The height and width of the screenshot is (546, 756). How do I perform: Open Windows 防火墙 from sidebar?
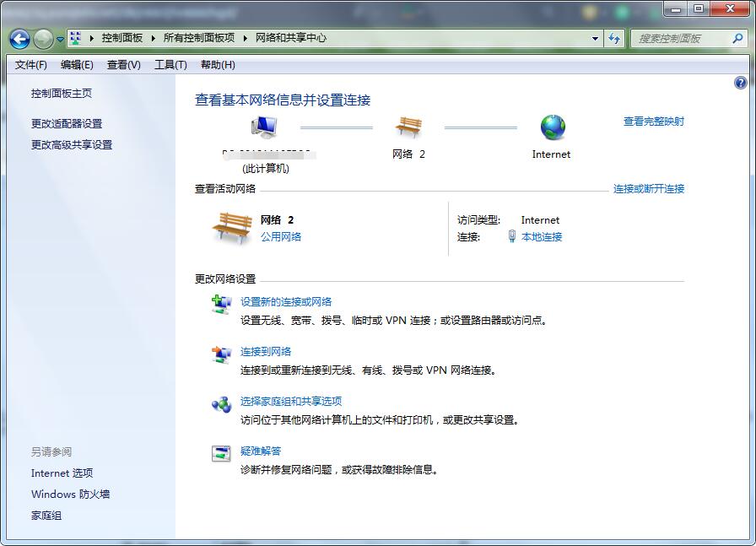click(71, 495)
